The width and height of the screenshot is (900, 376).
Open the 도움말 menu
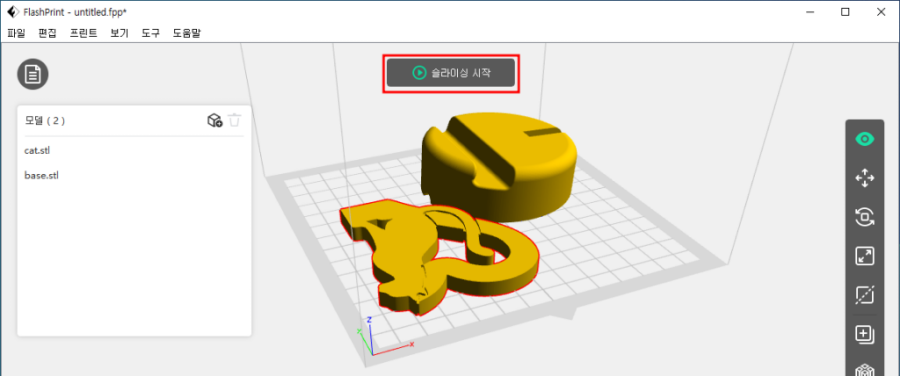[187, 33]
